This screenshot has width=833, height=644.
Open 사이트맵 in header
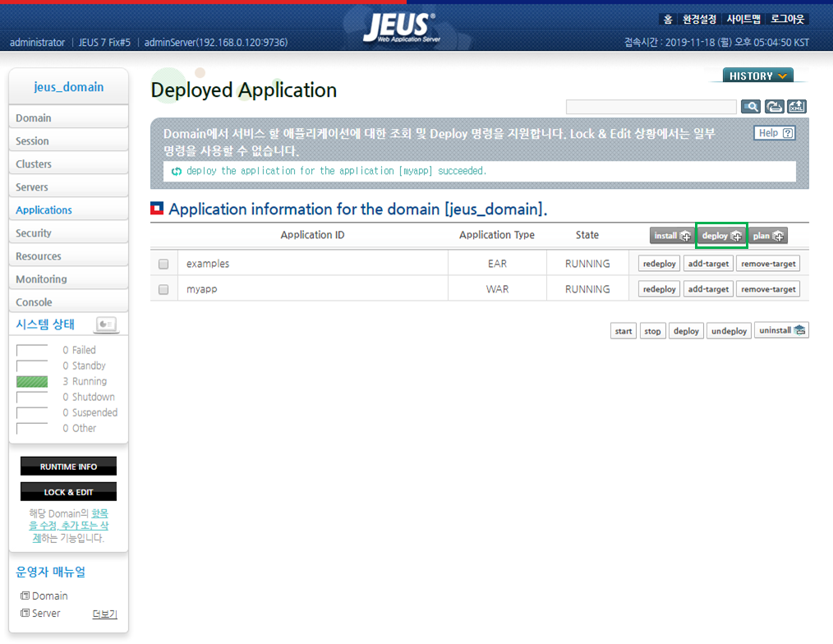pos(743,19)
